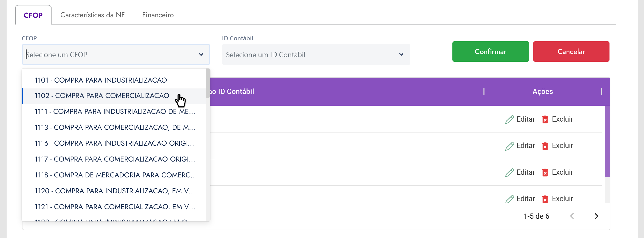
Task: Click the green Confirmar button
Action: click(491, 52)
